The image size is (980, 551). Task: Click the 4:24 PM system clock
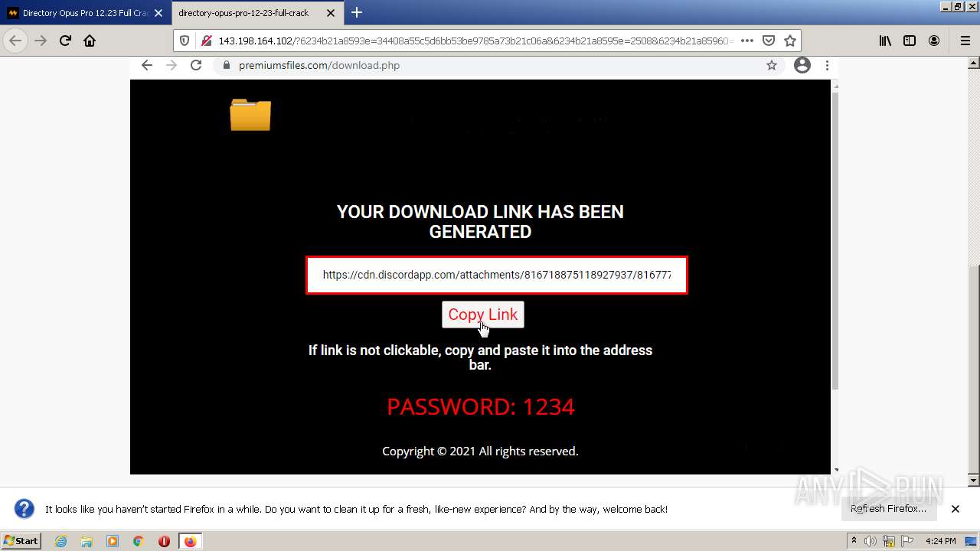[x=941, y=541]
